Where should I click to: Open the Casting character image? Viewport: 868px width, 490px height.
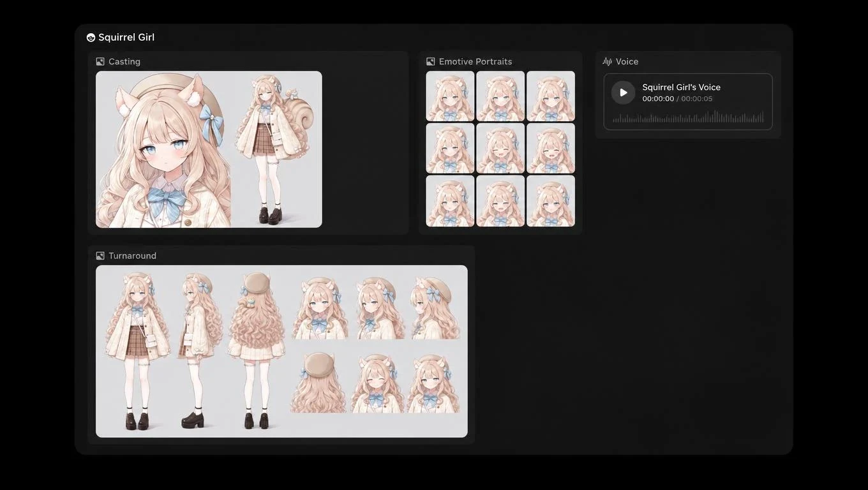point(209,149)
